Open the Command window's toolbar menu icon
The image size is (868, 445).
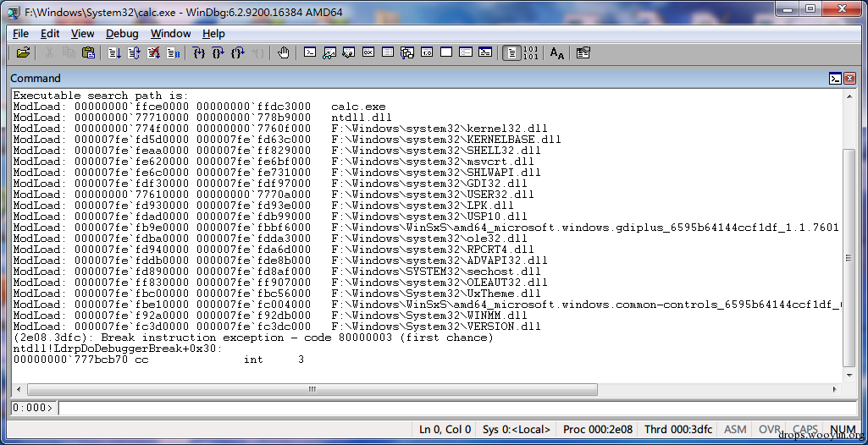[x=835, y=79]
